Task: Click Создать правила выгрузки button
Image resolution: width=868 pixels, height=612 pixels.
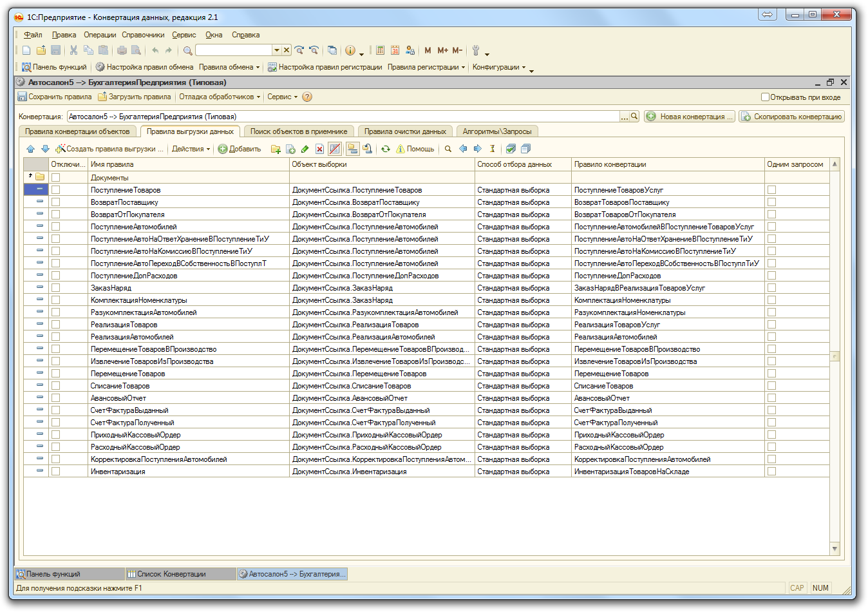Action: coord(109,149)
